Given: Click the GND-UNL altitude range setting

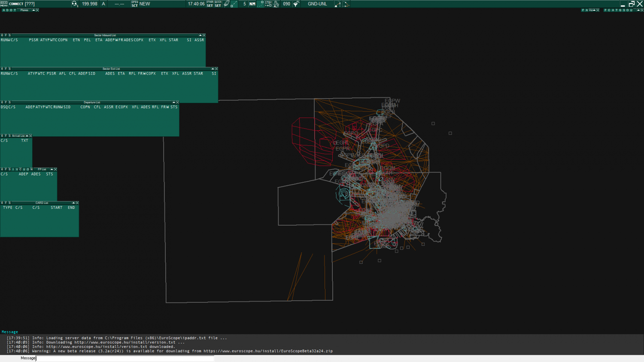Looking at the screenshot, I should (317, 4).
